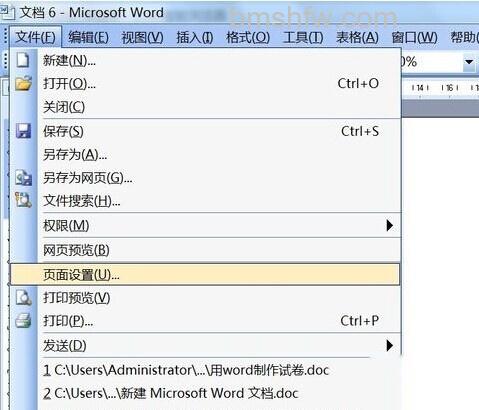
Task: Choose 新建(N)... from the File menu
Action: pos(205,61)
